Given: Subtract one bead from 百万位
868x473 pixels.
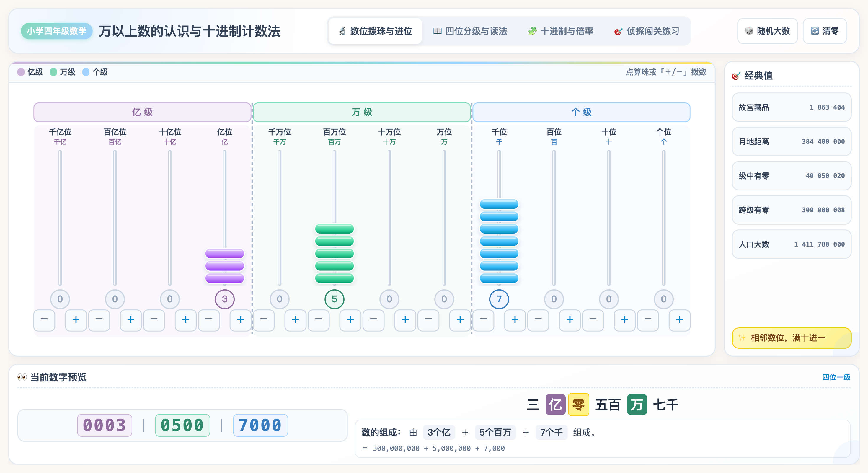Looking at the screenshot, I should tap(319, 320).
